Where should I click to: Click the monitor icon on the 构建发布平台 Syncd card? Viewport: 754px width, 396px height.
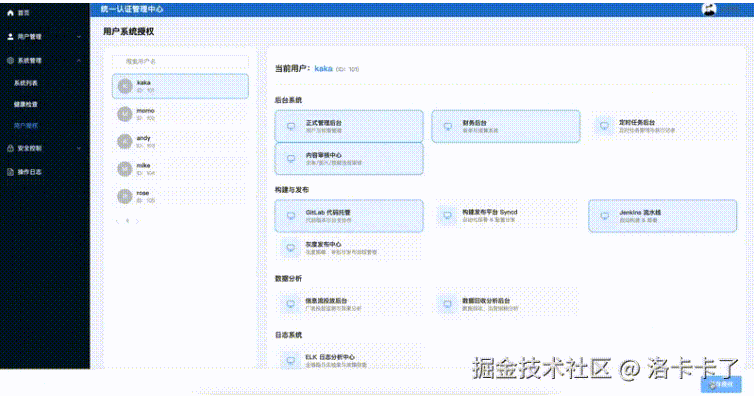click(447, 215)
